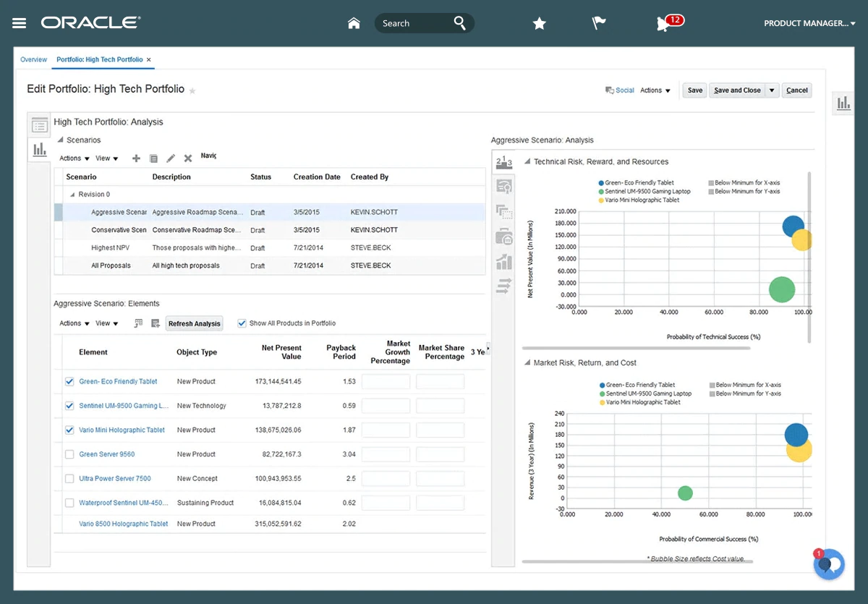Go to the Home page icon
868x604 pixels.
pyautogui.click(x=354, y=23)
